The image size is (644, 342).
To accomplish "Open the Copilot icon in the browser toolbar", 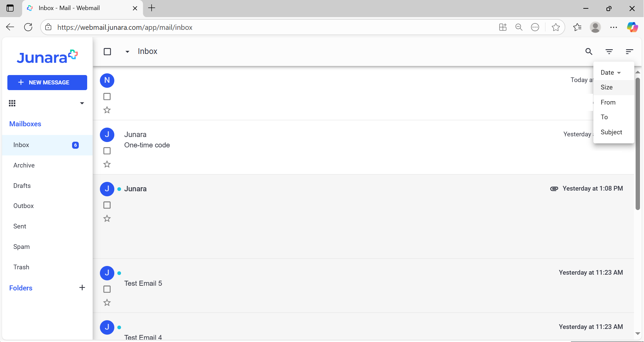I will (632, 27).
